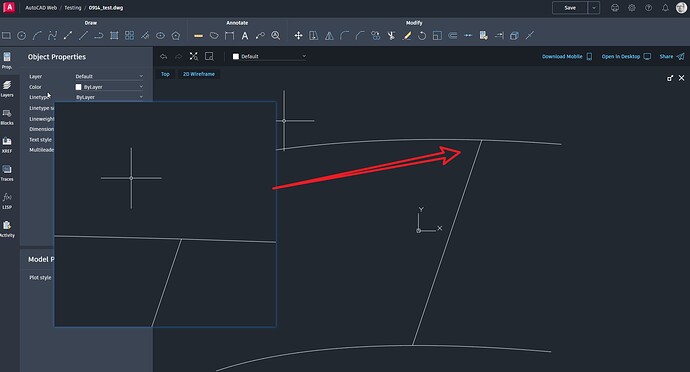Select the Fillet modify tool
Image resolution: width=690 pixels, height=372 pixels.
pyautogui.click(x=345, y=36)
